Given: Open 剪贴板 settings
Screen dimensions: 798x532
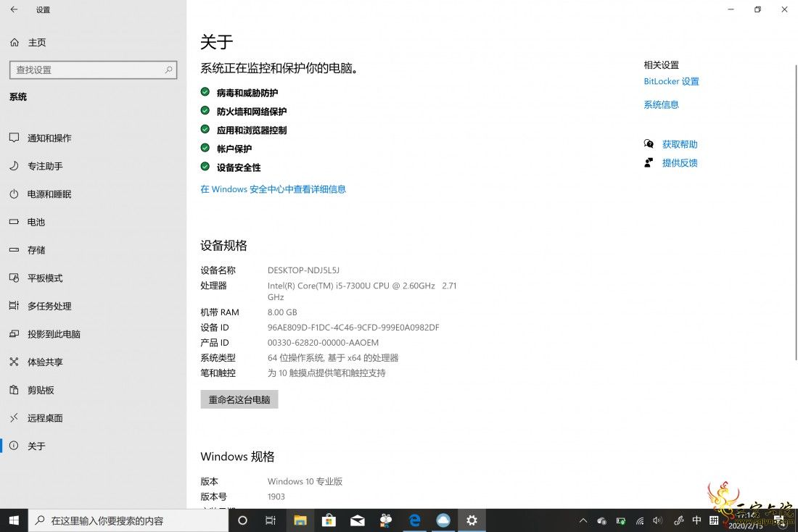Looking at the screenshot, I should (93, 390).
